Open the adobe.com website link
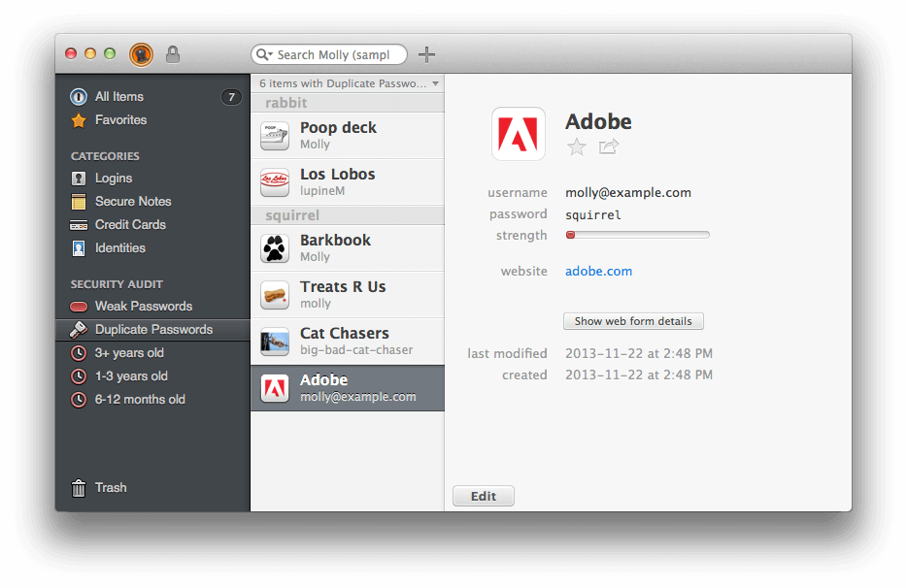Screen dimensions: 907x588 (598, 271)
